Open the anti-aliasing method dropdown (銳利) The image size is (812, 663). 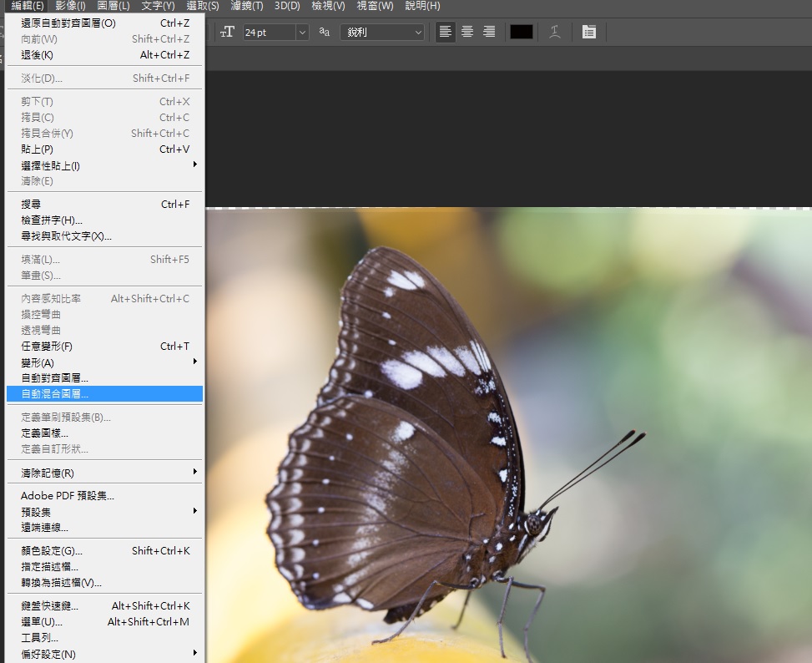click(x=382, y=32)
